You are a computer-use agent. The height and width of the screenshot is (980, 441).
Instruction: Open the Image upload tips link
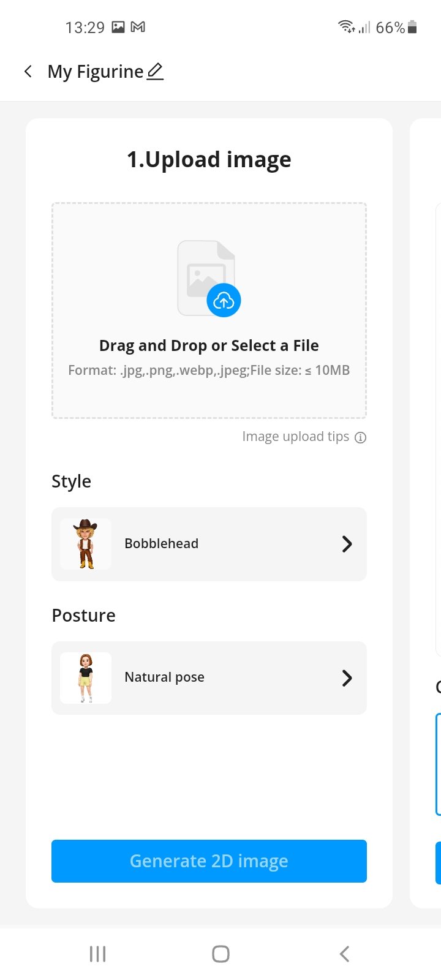pos(295,437)
